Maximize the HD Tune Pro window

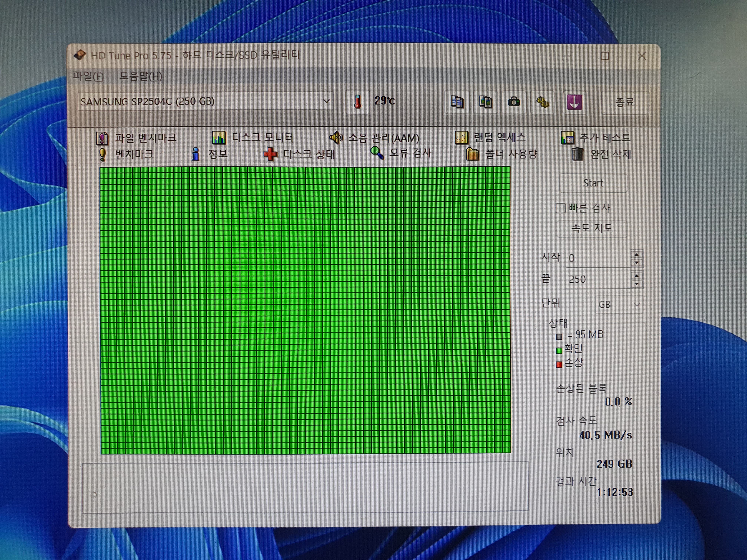605,56
